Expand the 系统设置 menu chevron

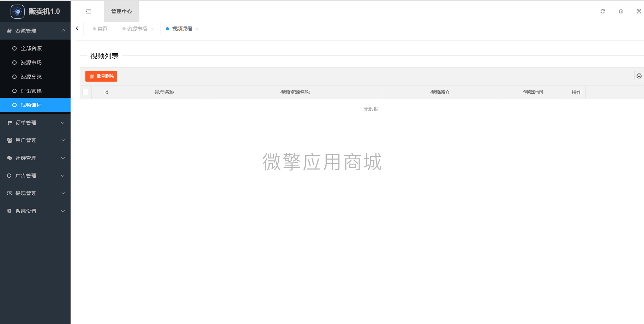[x=63, y=211]
